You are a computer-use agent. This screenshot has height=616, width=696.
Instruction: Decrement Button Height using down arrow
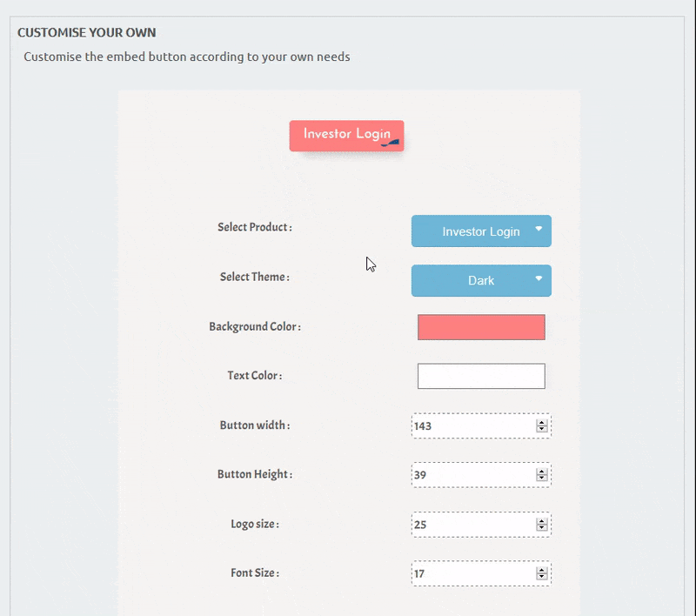pyautogui.click(x=542, y=479)
